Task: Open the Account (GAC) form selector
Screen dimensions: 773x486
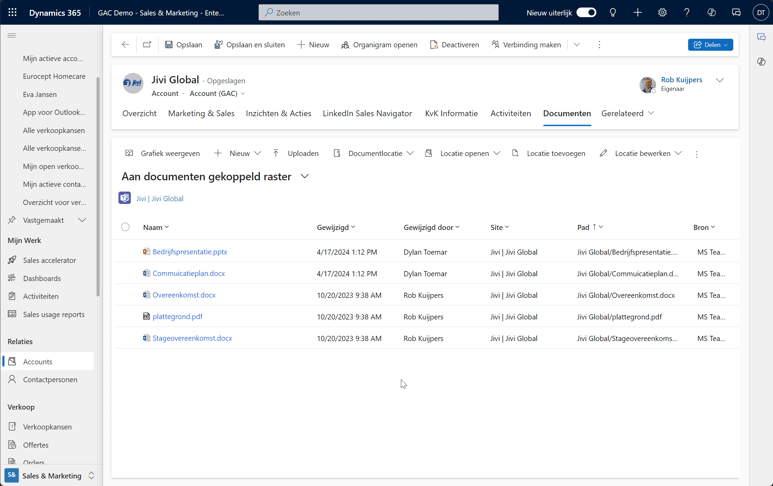Action: tap(217, 93)
